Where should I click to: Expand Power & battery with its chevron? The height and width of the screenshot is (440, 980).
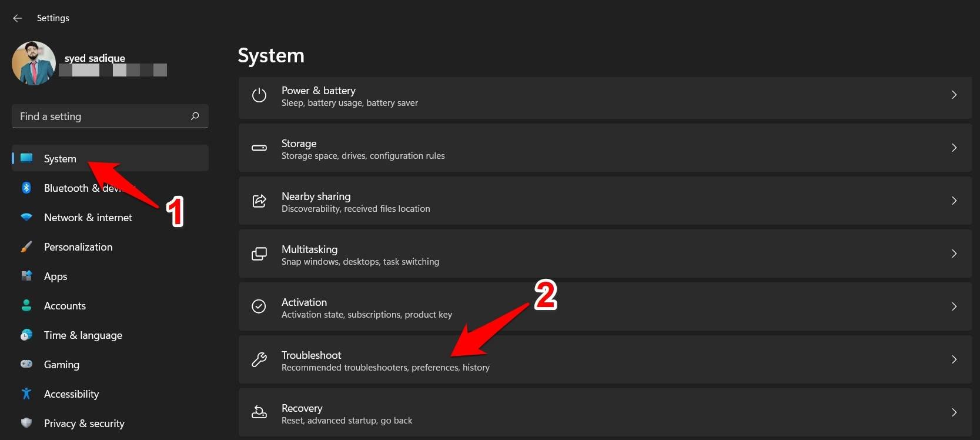pos(954,95)
